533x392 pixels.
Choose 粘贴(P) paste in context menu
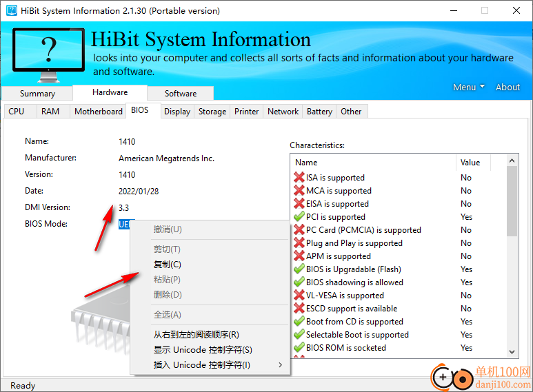[210, 280]
